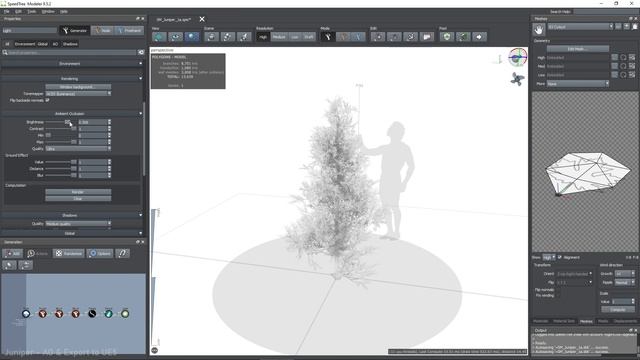The image size is (640, 360).
Task: Click the green shield Post toolbar icon
Action: tap(447, 37)
